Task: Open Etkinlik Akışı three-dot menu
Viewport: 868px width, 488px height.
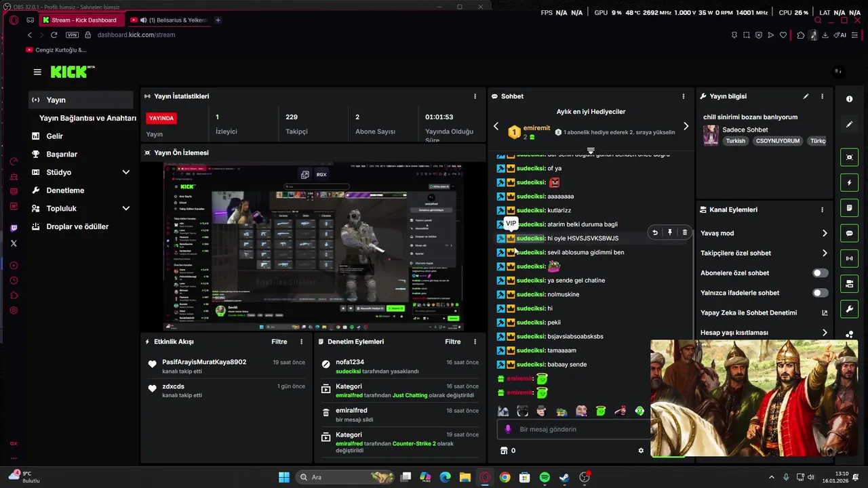Action: 301,342
